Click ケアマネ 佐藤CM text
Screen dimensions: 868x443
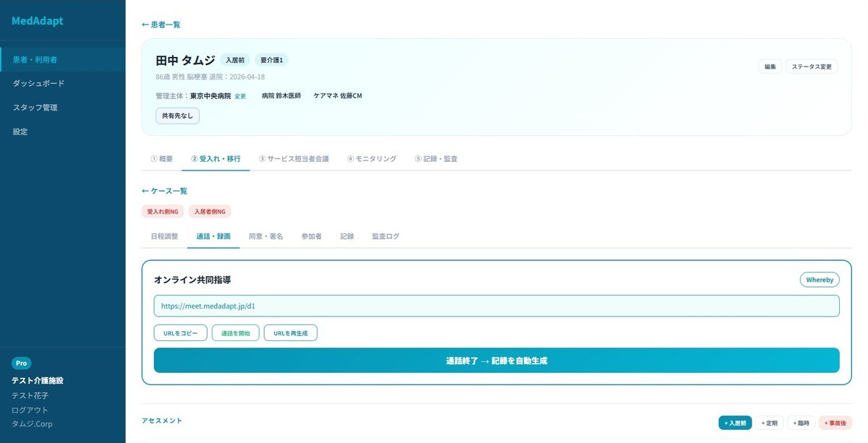point(338,95)
